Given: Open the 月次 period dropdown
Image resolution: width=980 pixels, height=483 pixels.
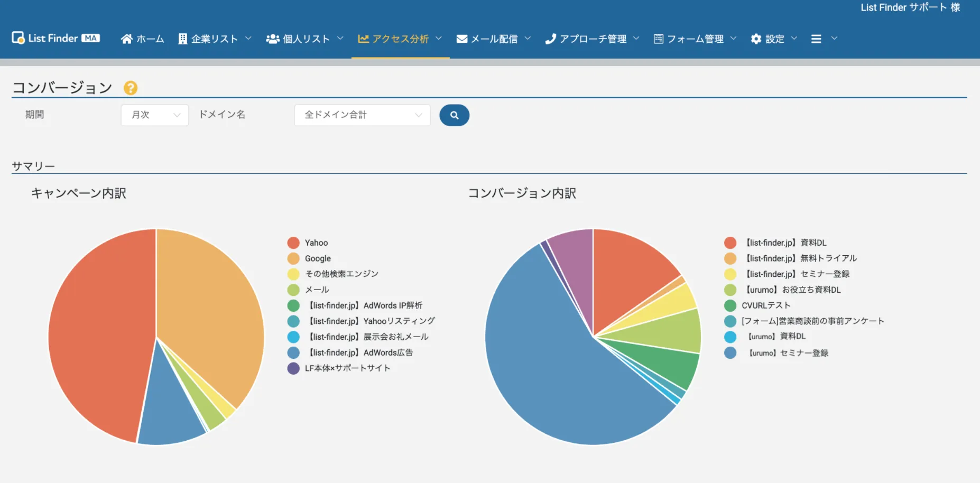Looking at the screenshot, I should point(154,115).
